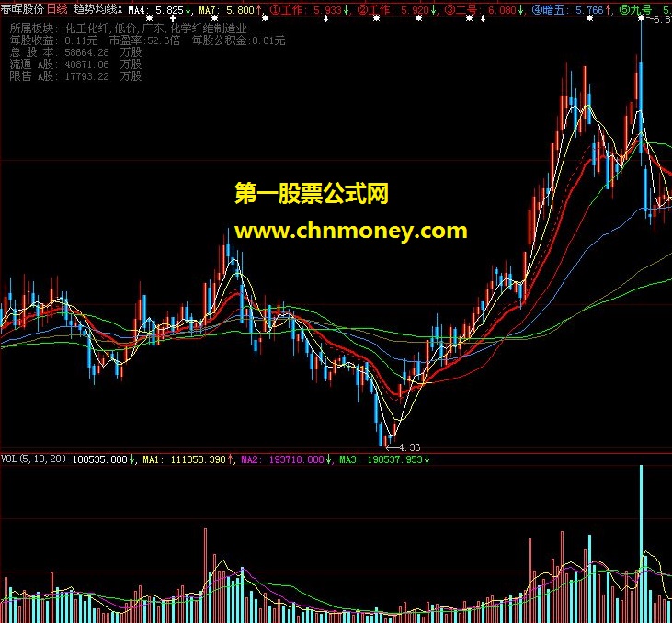Click the volume value 108535.000

coord(100,459)
